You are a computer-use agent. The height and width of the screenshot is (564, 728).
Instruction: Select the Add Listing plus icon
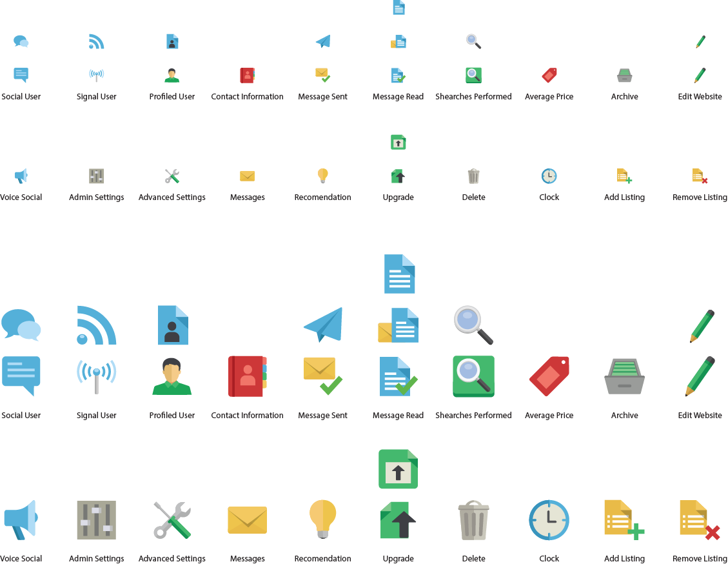pos(624,519)
